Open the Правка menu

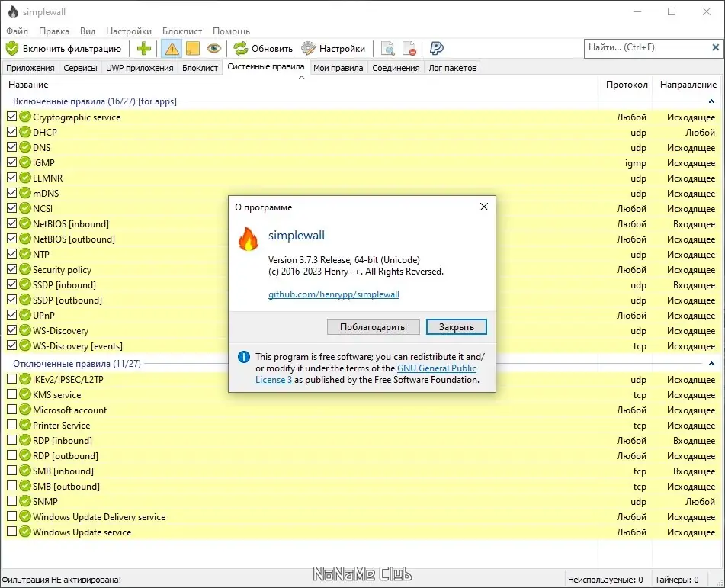54,31
